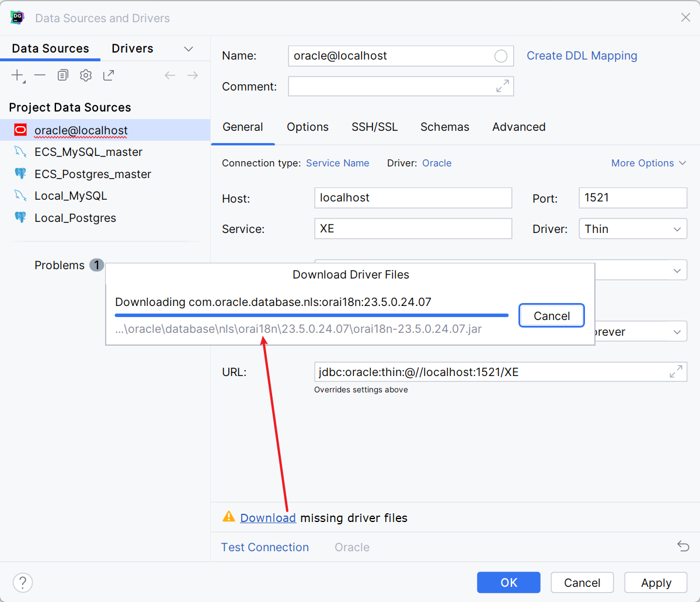Click the Forward arrow in toolbar
This screenshot has height=602, width=700.
coord(193,75)
